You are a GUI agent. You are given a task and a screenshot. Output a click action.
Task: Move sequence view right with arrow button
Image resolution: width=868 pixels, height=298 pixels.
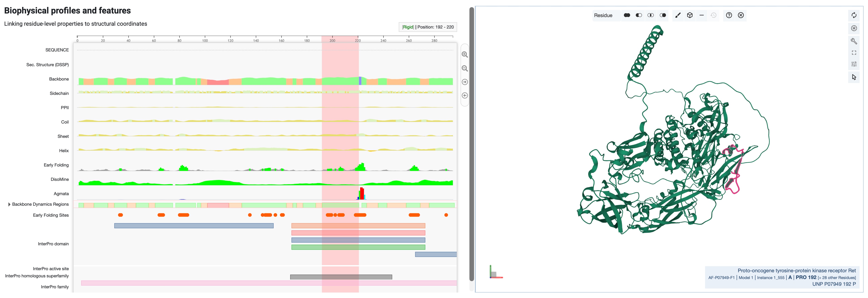pyautogui.click(x=465, y=82)
